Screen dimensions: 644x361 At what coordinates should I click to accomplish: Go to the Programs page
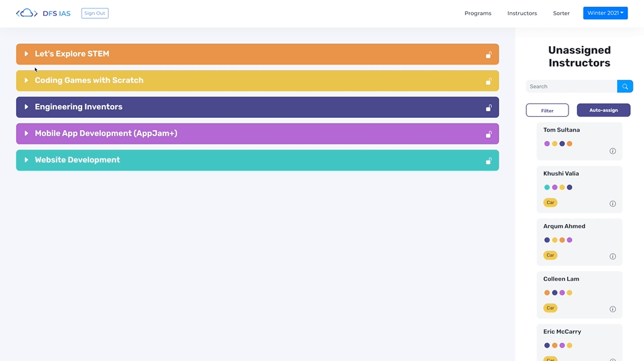click(478, 13)
